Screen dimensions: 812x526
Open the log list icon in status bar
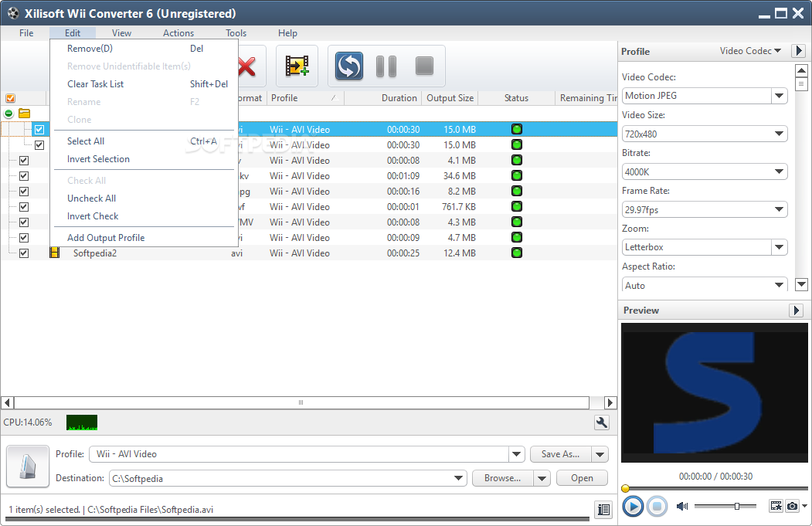pyautogui.click(x=603, y=510)
